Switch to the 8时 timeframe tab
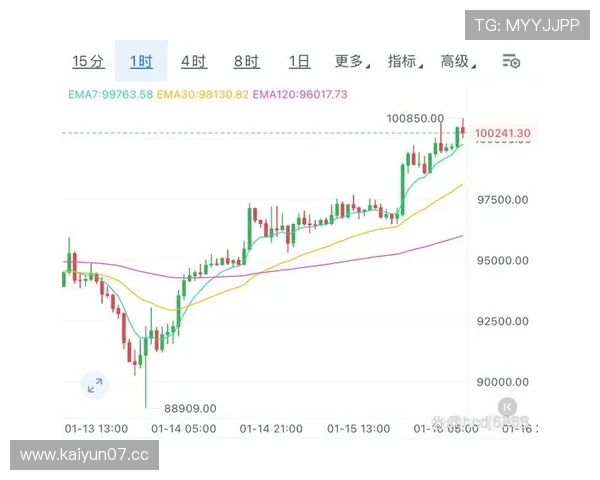The image size is (600, 480). 247,61
